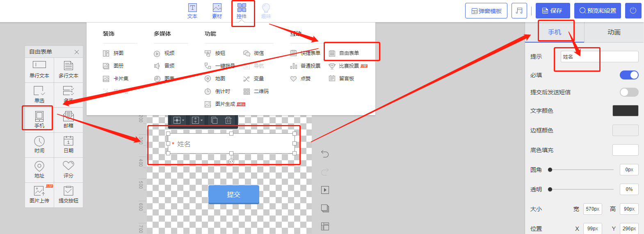644x234 pixels.
Task: Open the 趣味 lightbulb tool
Action: tap(266, 11)
